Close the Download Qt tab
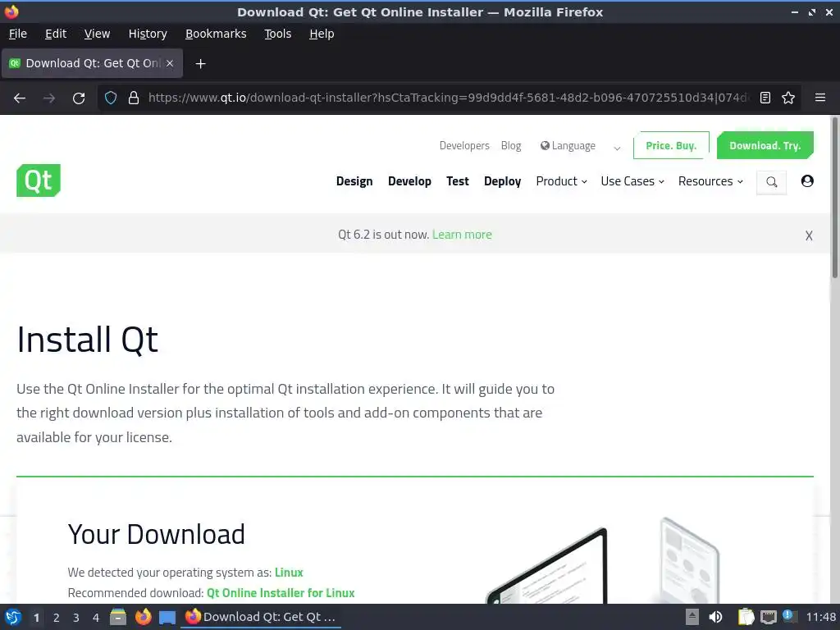This screenshot has height=630, width=840. [170, 63]
